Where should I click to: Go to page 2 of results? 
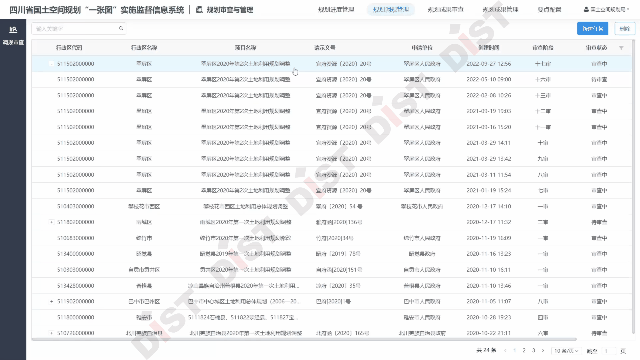(x=524, y=350)
